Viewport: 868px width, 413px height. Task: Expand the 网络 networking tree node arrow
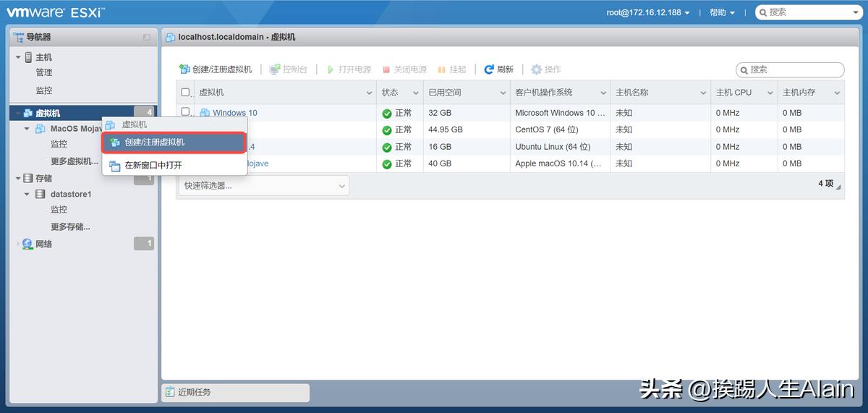click(18, 244)
